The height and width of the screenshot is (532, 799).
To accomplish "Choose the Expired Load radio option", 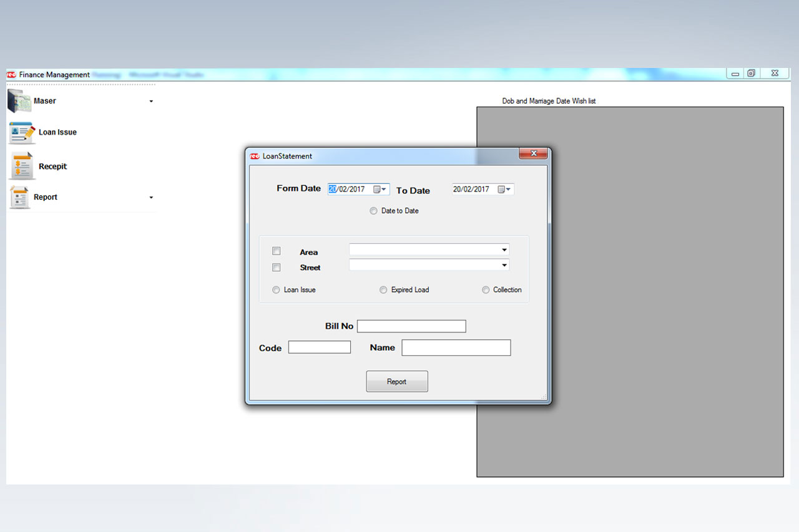I will point(383,290).
